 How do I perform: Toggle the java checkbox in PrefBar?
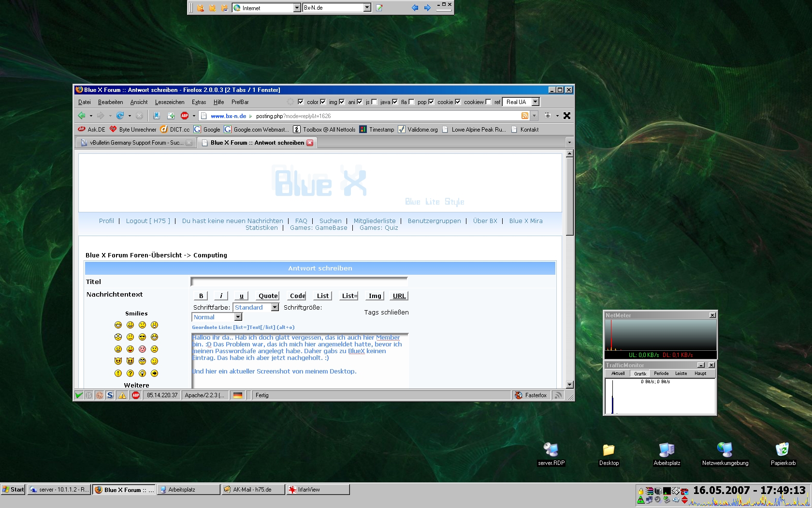(x=395, y=102)
